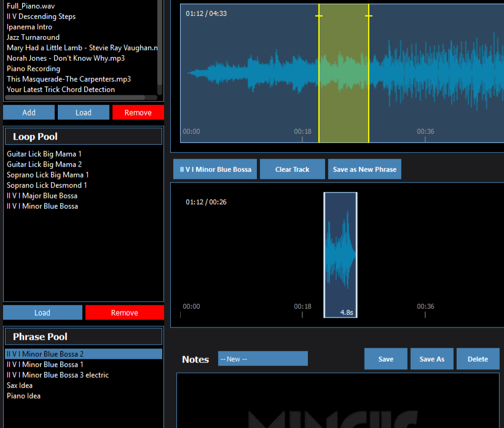
Task: Click the Load button beside Add
Action: pyautogui.click(x=83, y=112)
